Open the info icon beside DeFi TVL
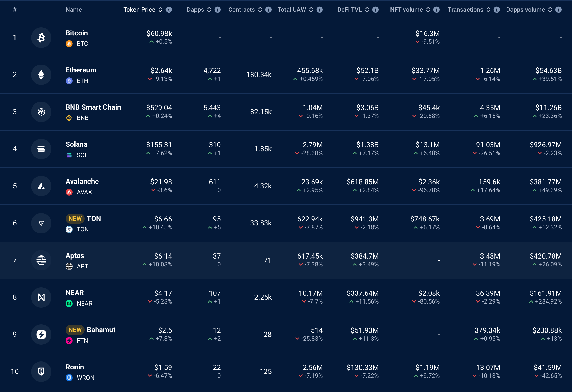 [x=375, y=10]
